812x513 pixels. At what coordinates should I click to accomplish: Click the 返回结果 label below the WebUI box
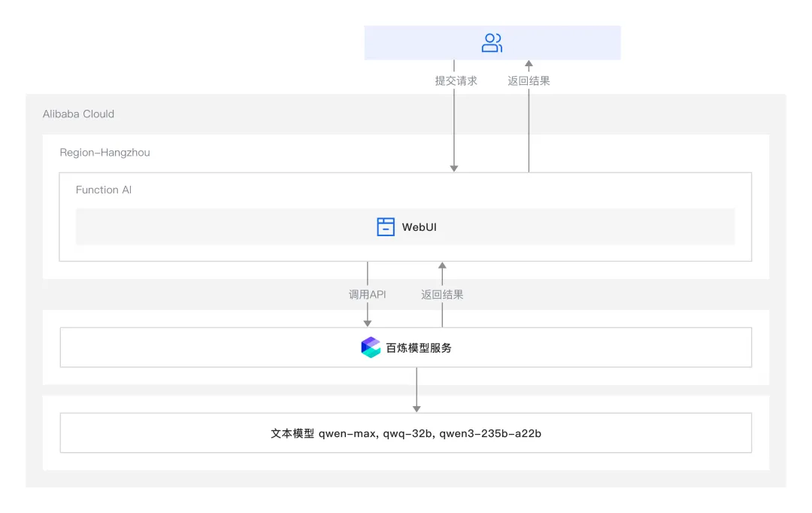point(442,294)
